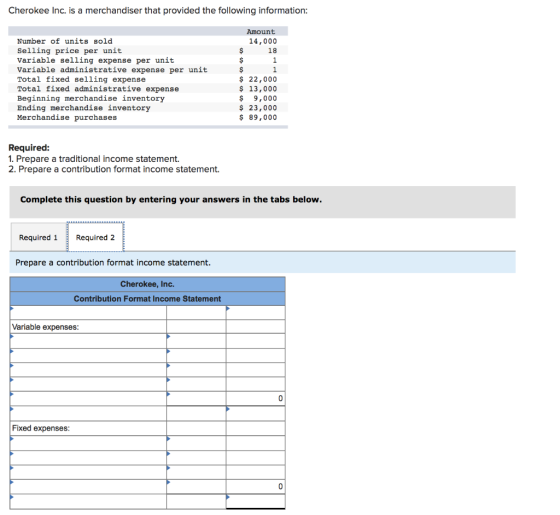560x515 pixels.
Task: Switch to the Required 1 tab
Action: click(39, 237)
